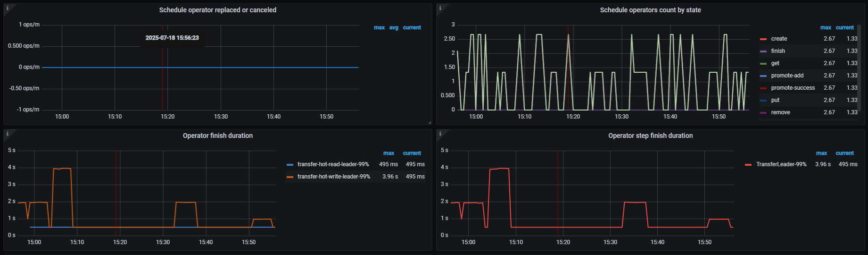
Task: Sort the replaced or canceled legend by avg
Action: 394,27
